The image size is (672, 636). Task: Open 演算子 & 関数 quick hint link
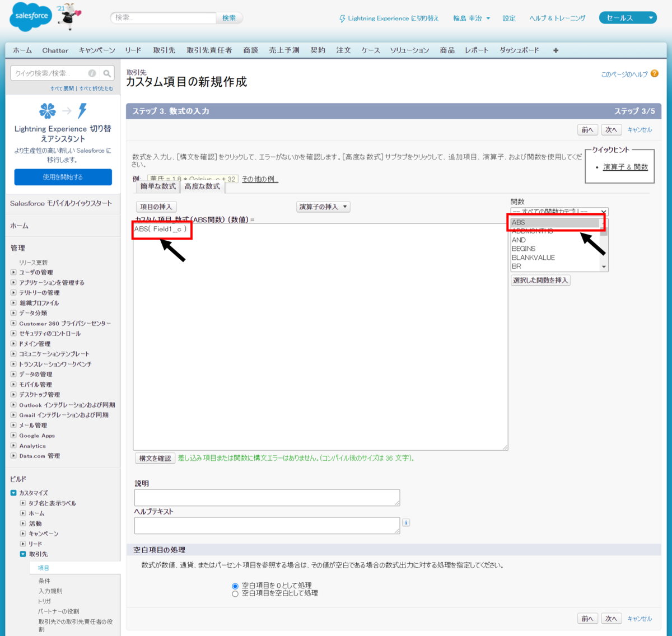pos(626,167)
